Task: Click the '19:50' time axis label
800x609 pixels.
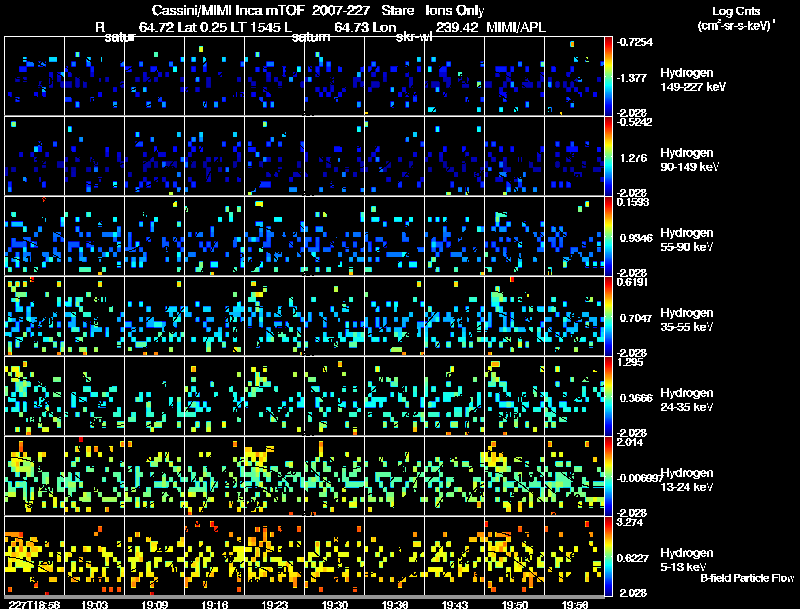Action: pyautogui.click(x=515, y=604)
